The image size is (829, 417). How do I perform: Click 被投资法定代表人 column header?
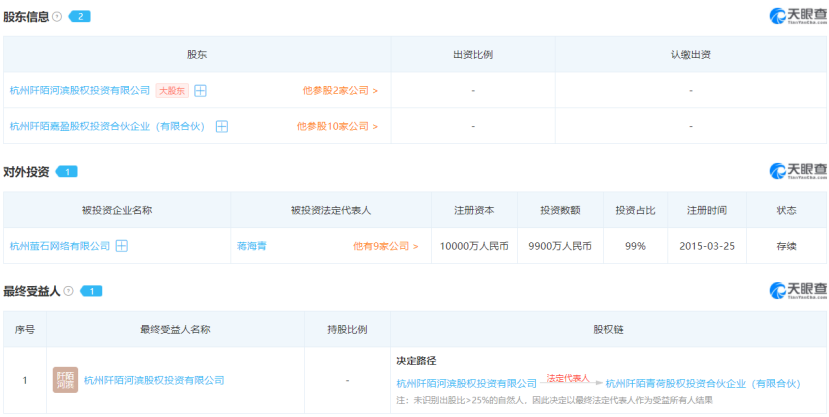(x=331, y=210)
